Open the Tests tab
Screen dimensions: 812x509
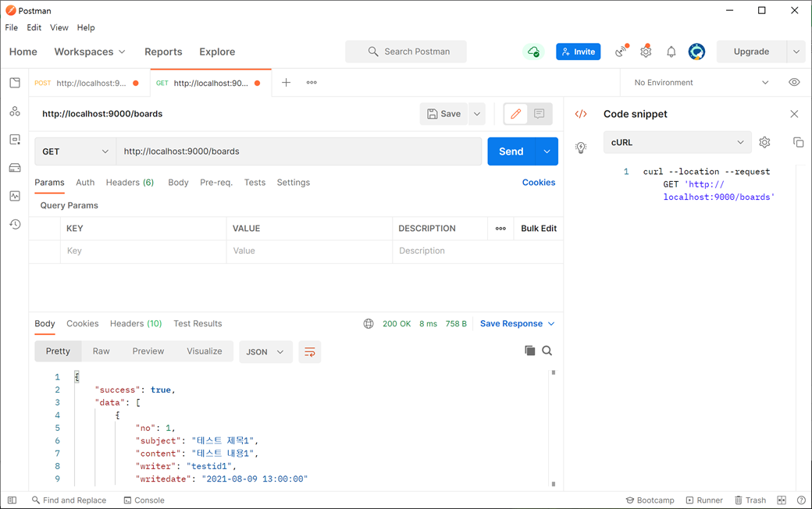(x=255, y=182)
